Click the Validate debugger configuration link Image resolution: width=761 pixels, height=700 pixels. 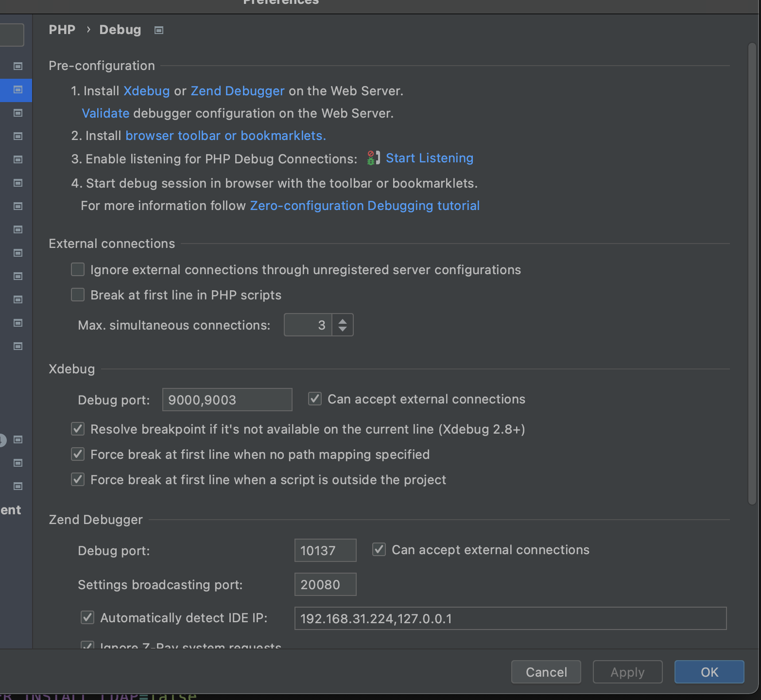coord(105,113)
